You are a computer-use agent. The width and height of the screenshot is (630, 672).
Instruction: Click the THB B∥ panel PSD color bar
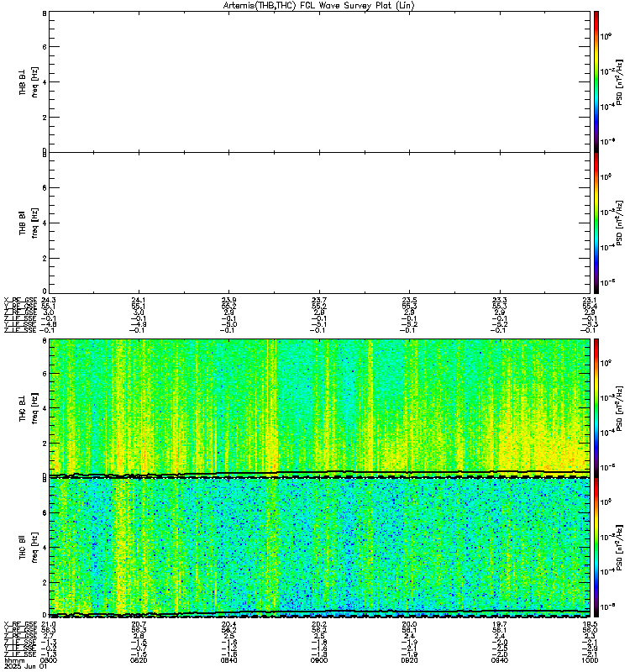coord(596,223)
